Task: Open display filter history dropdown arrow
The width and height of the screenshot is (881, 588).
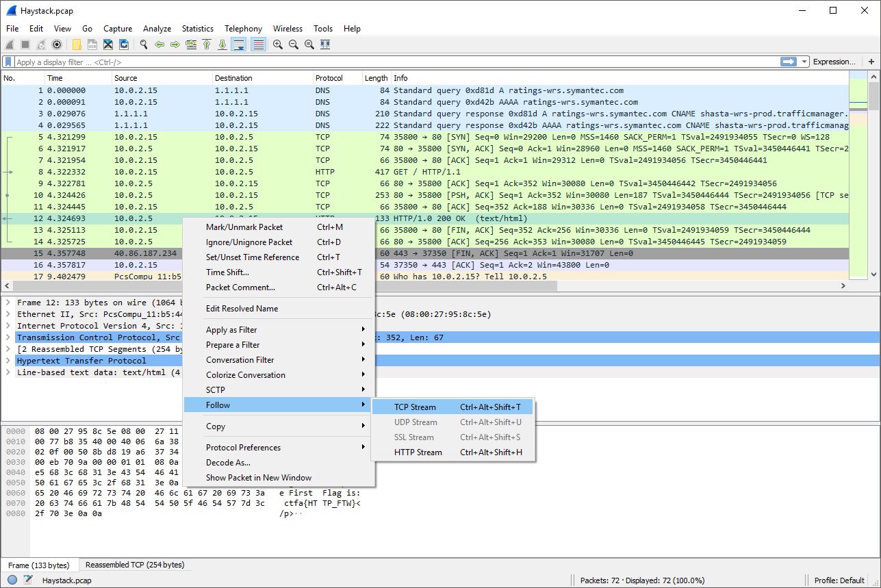Action: (x=804, y=62)
